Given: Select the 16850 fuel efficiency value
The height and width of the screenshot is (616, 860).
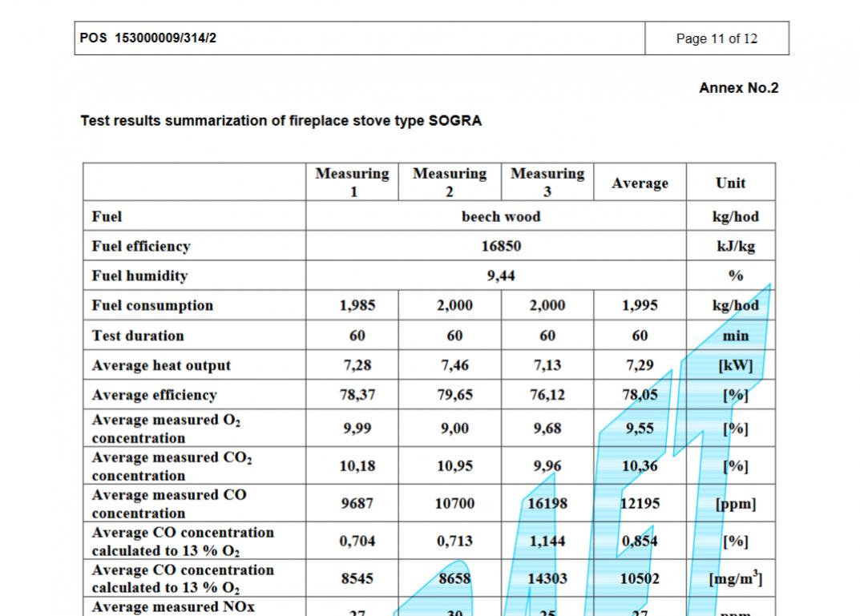Looking at the screenshot, I should click(501, 246).
